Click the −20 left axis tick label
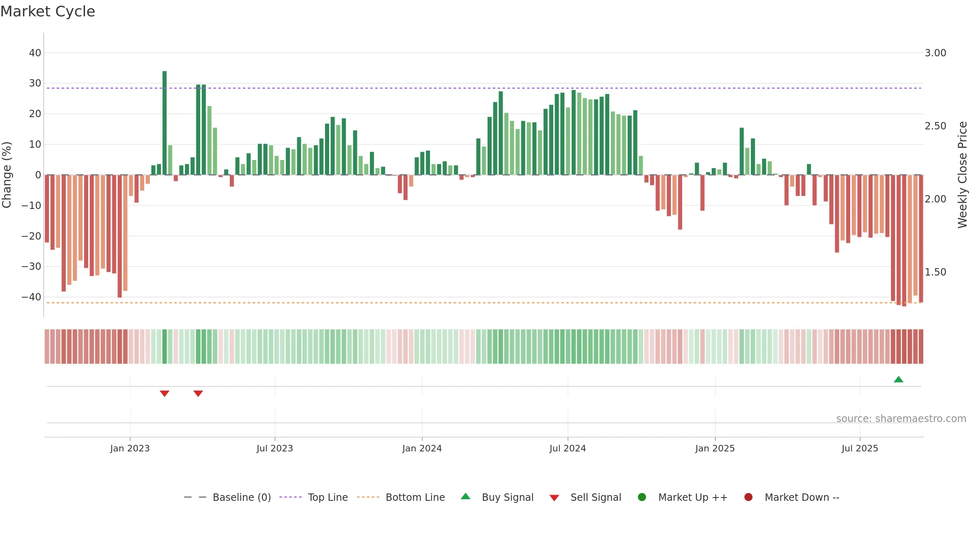Viewport: 980px width, 551px height. click(x=31, y=236)
